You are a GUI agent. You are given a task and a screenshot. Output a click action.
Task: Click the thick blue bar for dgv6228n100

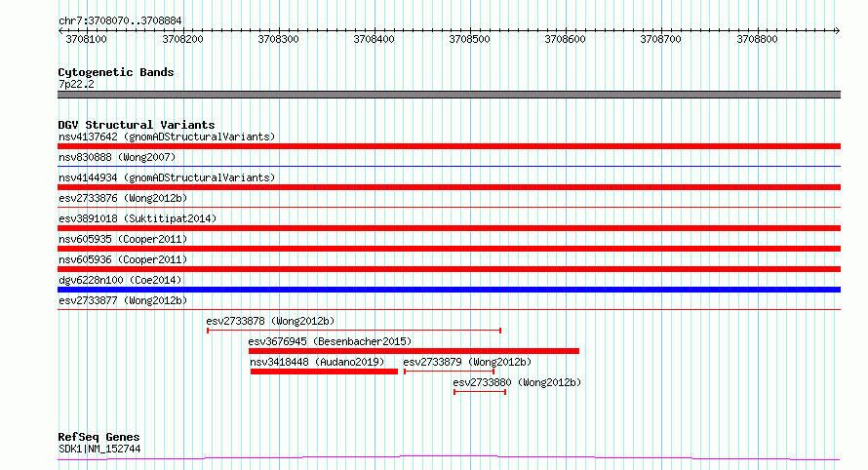[449, 290]
